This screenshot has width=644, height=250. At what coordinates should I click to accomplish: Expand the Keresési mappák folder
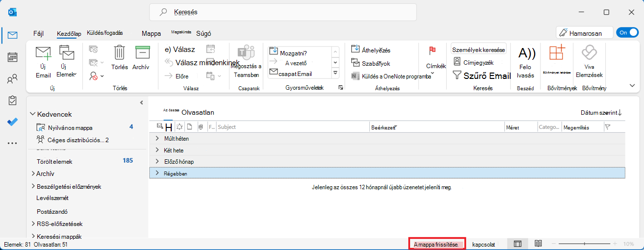tap(33, 236)
